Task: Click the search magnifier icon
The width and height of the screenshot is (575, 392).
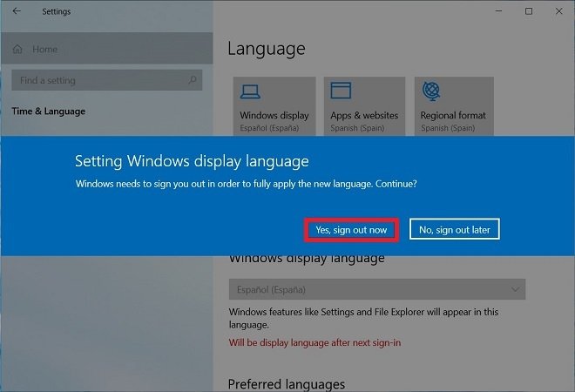Action: [x=193, y=79]
